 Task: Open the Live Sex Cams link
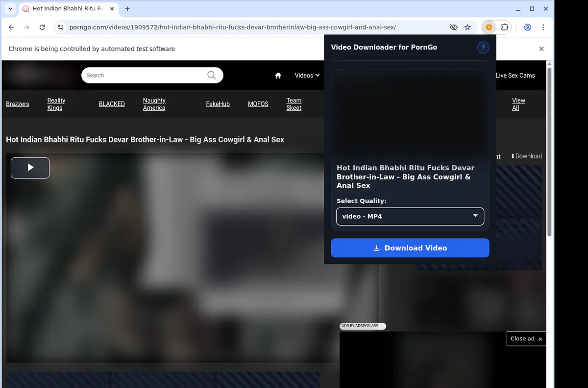pyautogui.click(x=515, y=76)
